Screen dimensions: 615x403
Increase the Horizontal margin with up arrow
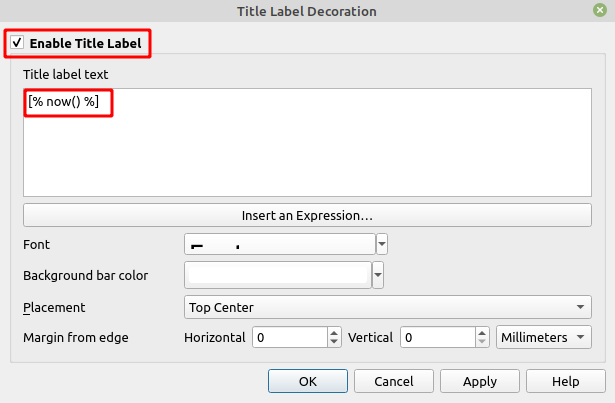[x=334, y=333]
